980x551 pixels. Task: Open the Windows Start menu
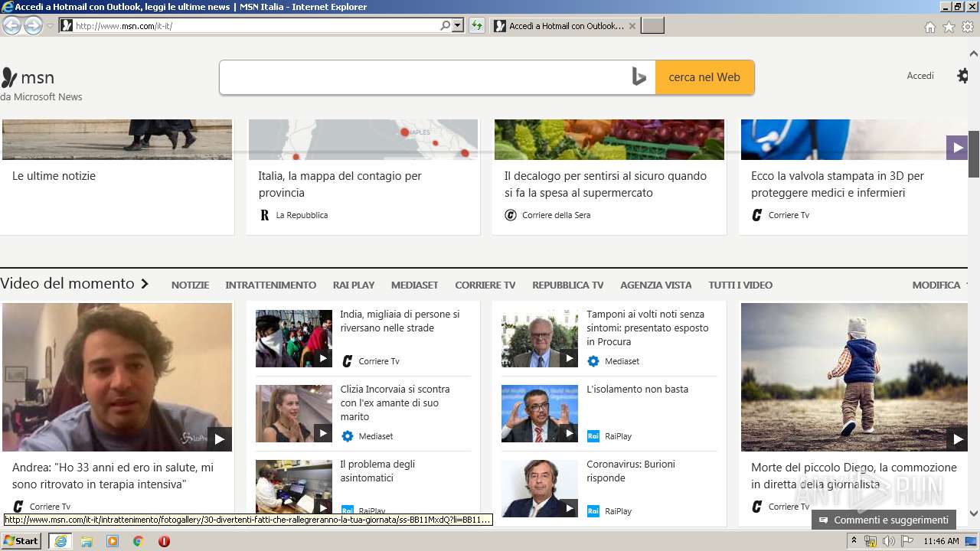(x=21, y=541)
